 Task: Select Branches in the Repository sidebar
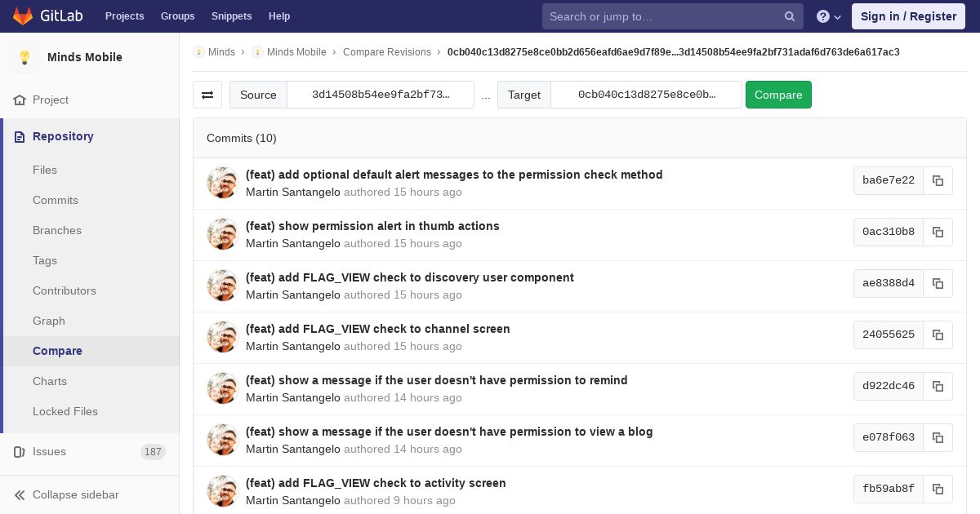[x=57, y=230]
